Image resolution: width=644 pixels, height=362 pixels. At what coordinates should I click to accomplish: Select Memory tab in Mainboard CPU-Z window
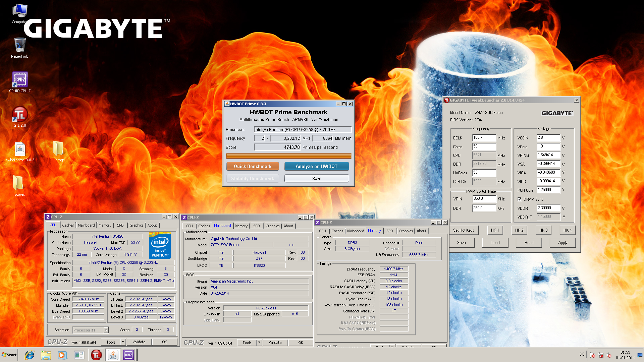(x=241, y=226)
